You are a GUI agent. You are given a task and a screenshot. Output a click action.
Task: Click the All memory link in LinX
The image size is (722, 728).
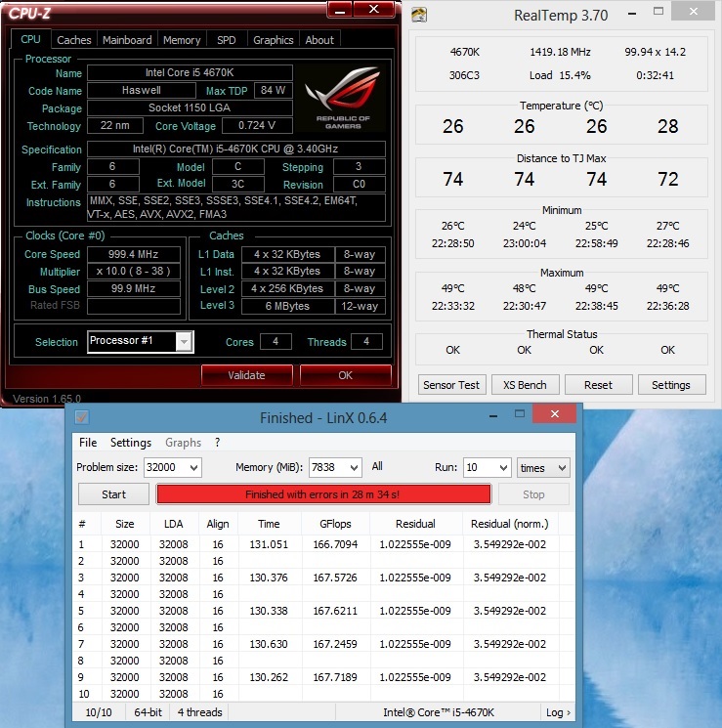point(377,466)
